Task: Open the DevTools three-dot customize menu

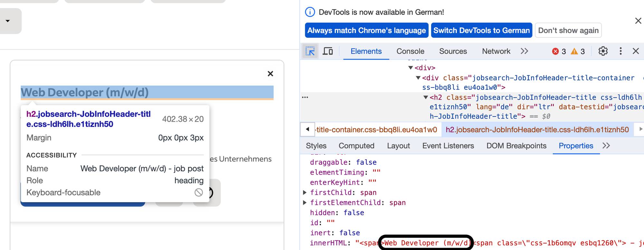Action: (620, 51)
